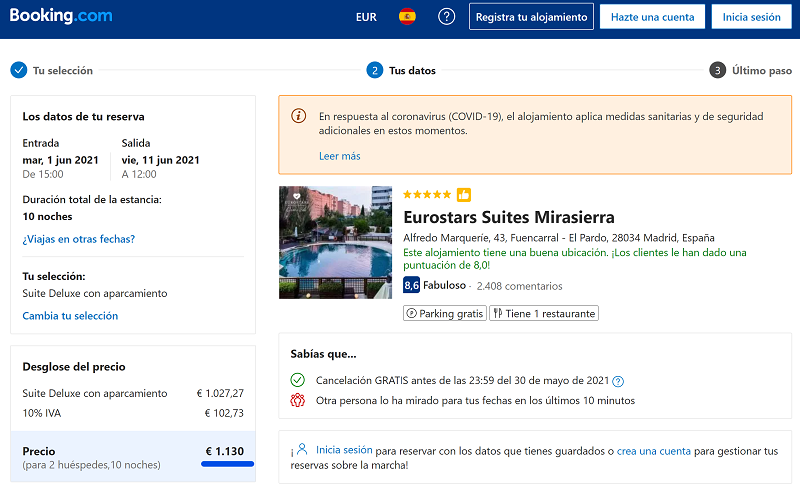Click the € 102,73 IVA amount
This screenshot has height=491, width=800.
click(x=224, y=413)
